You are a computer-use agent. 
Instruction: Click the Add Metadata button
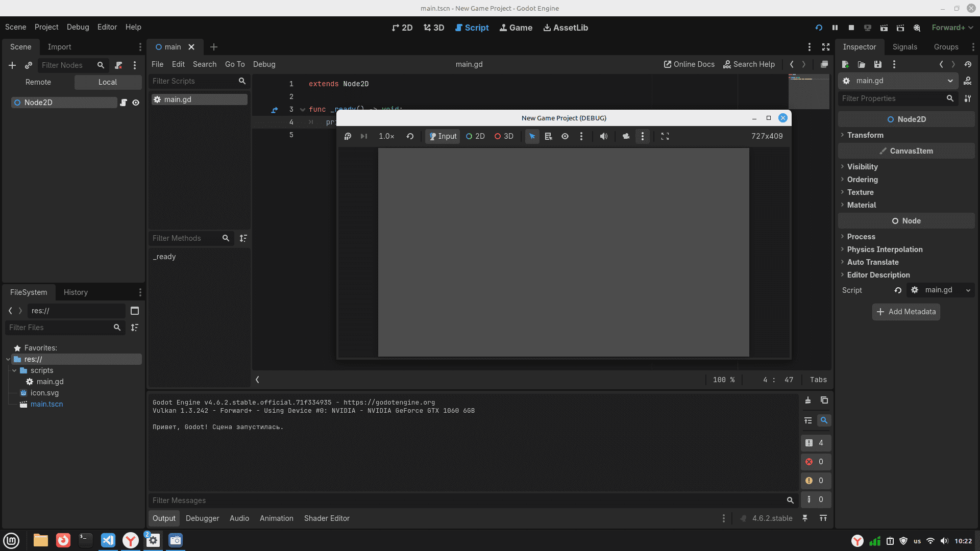906,312
